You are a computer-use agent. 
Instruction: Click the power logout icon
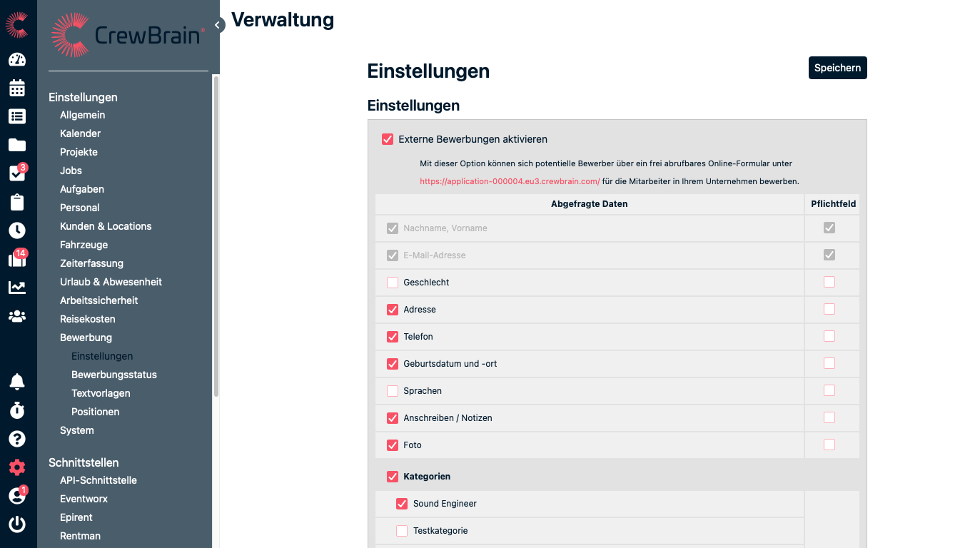tap(17, 524)
